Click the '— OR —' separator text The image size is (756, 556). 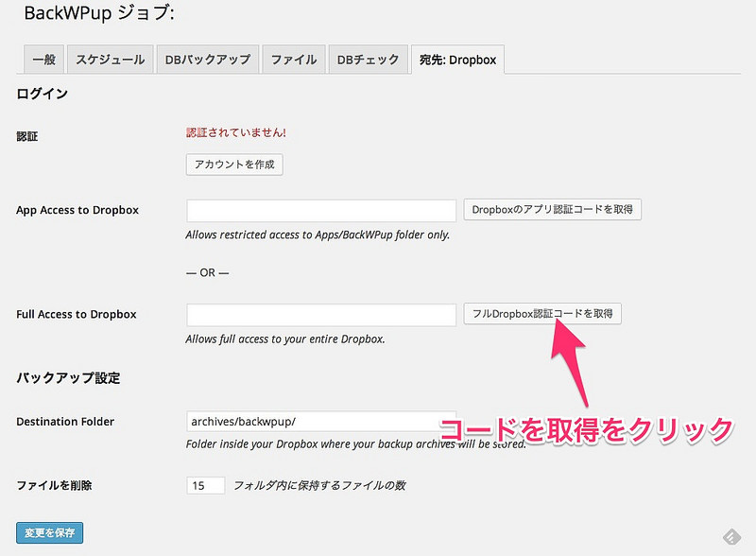click(x=207, y=272)
